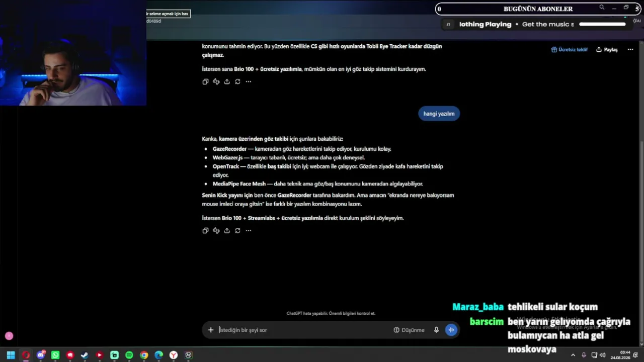The height and width of the screenshot is (362, 644).
Task: Open Google Chrome from the taskbar
Action: pos(144,355)
